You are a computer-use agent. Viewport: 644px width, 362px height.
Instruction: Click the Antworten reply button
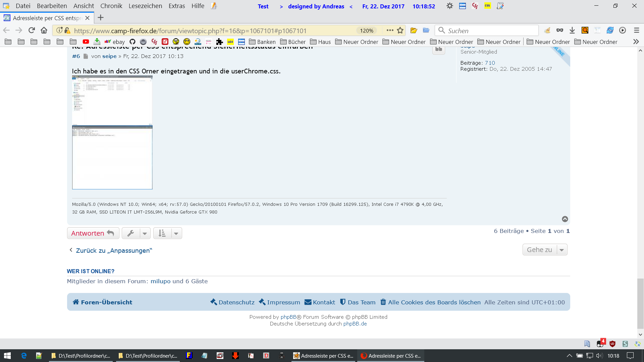pyautogui.click(x=93, y=233)
